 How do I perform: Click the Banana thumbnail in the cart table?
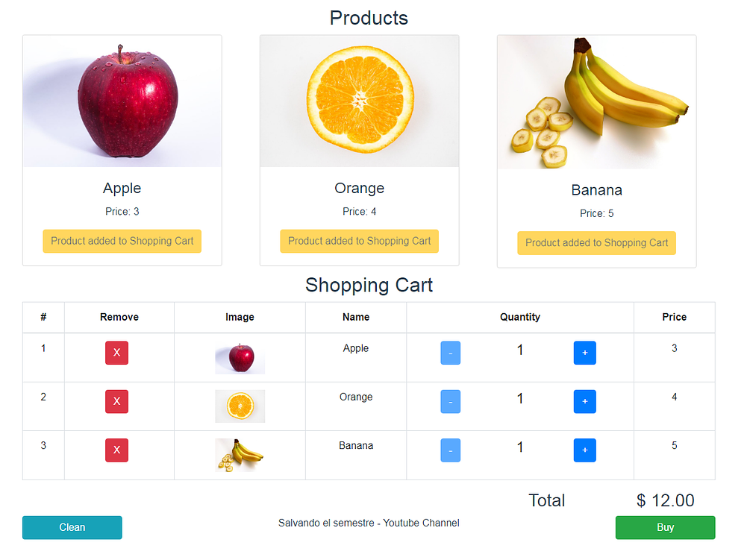point(240,454)
